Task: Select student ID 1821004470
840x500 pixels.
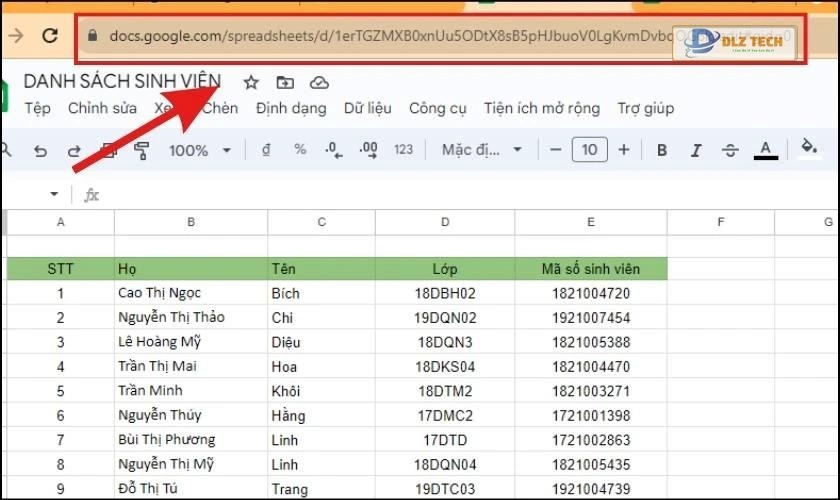Action: [x=591, y=366]
